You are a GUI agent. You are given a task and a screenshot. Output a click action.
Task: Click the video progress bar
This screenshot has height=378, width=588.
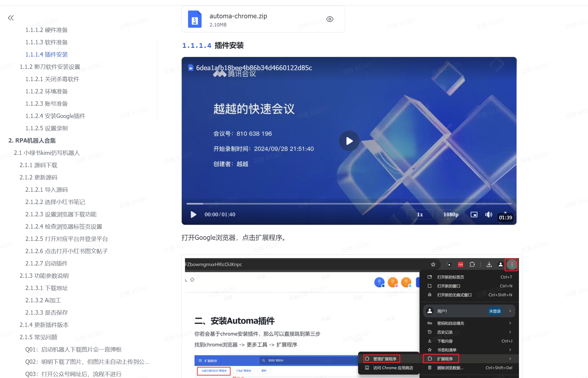point(349,203)
